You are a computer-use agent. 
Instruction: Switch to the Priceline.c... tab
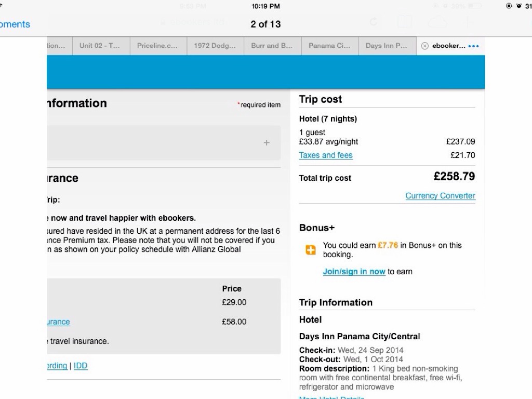(x=157, y=46)
